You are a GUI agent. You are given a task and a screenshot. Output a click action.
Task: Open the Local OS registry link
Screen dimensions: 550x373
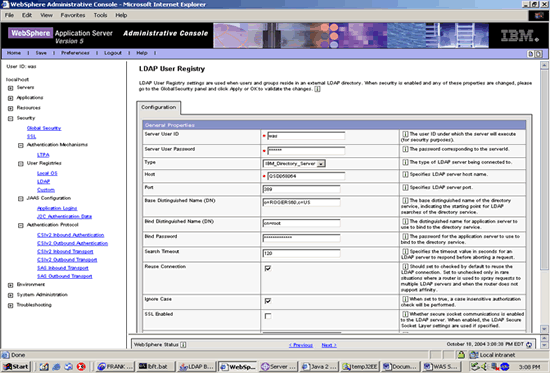47,173
